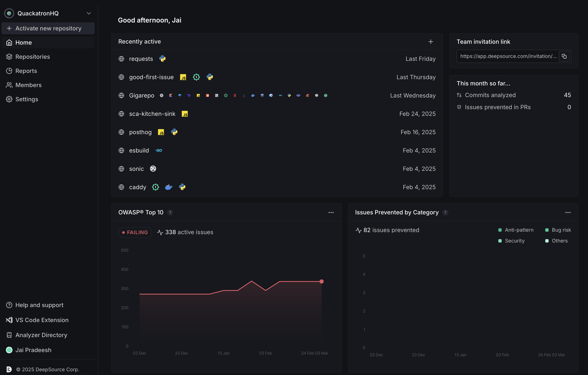Expand the QuackatronHQ account switcher
Screen dimensions: 588x375
[x=89, y=13]
